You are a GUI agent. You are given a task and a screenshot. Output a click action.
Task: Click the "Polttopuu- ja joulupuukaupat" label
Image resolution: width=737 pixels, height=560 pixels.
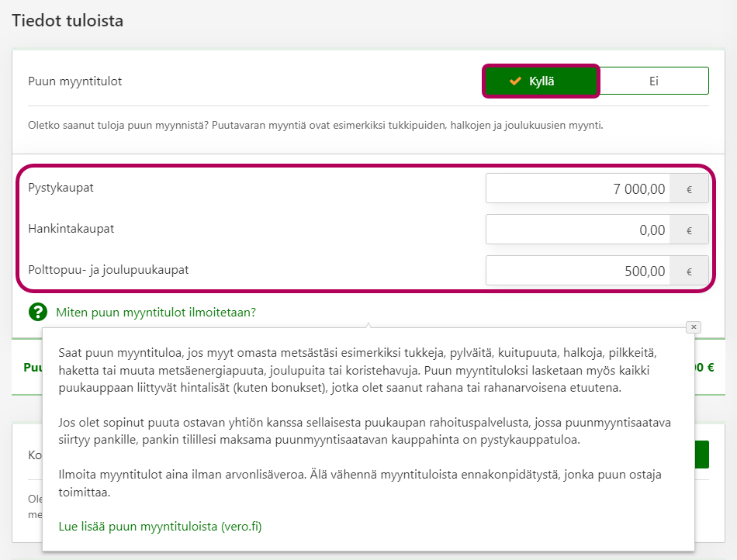(x=109, y=270)
